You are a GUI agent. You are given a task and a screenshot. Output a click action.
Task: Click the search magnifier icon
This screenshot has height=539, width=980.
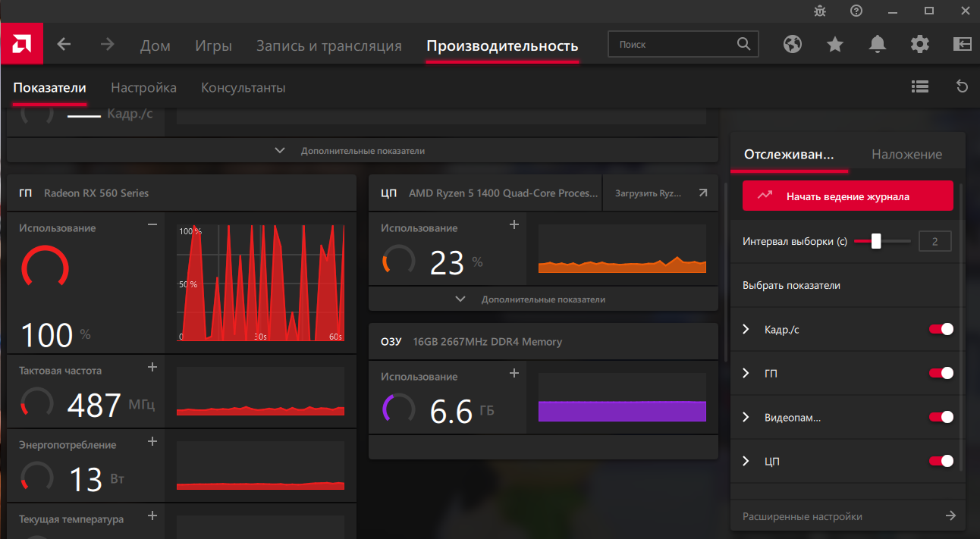pos(743,45)
